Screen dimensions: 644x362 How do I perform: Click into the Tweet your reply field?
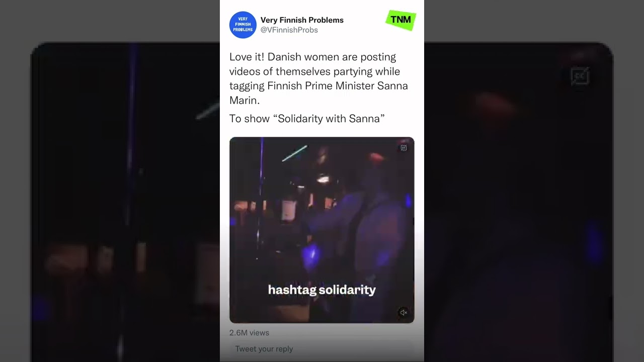click(322, 349)
